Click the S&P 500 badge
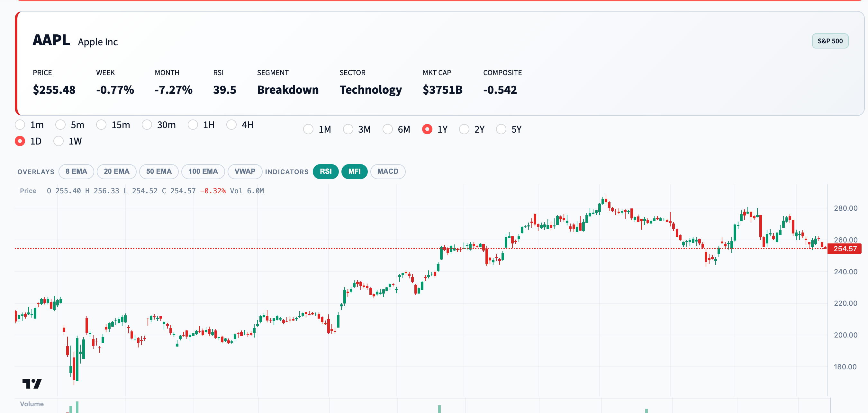This screenshot has width=868, height=413. click(830, 41)
